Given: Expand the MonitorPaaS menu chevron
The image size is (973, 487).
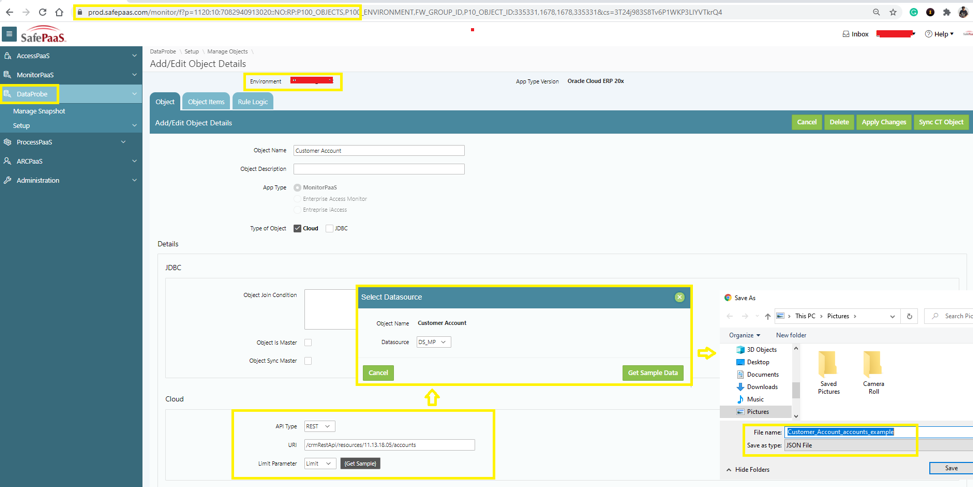Looking at the screenshot, I should coord(135,75).
